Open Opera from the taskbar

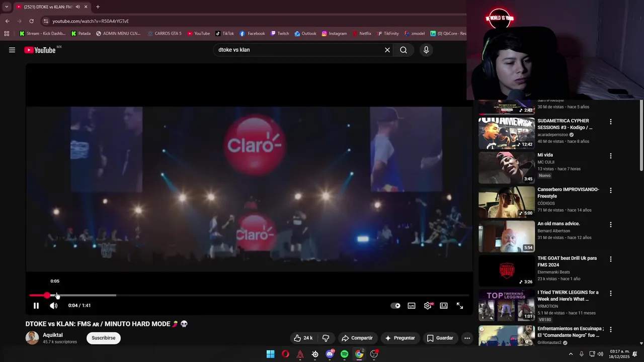click(285, 354)
